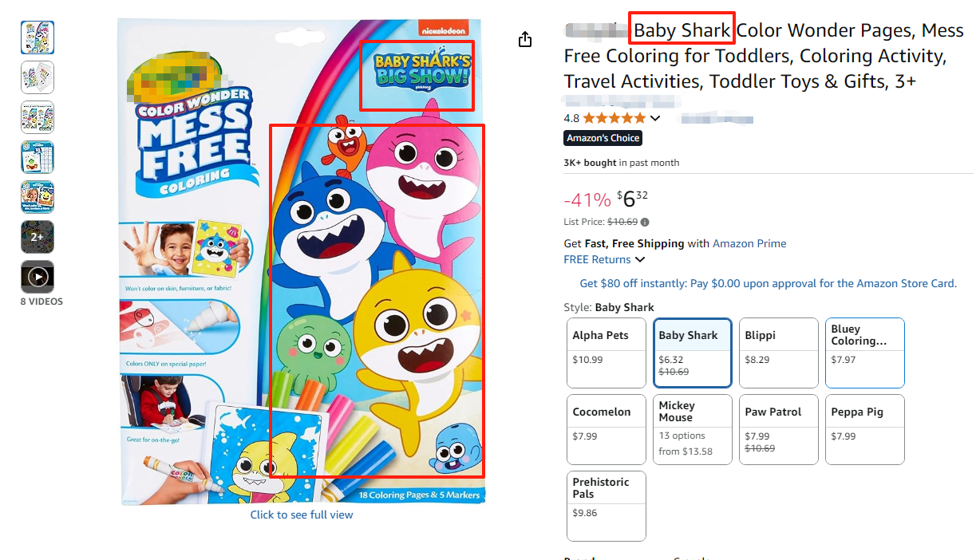Click the Amazon Store Card offer link
The height and width of the screenshot is (560, 980).
coord(768,283)
